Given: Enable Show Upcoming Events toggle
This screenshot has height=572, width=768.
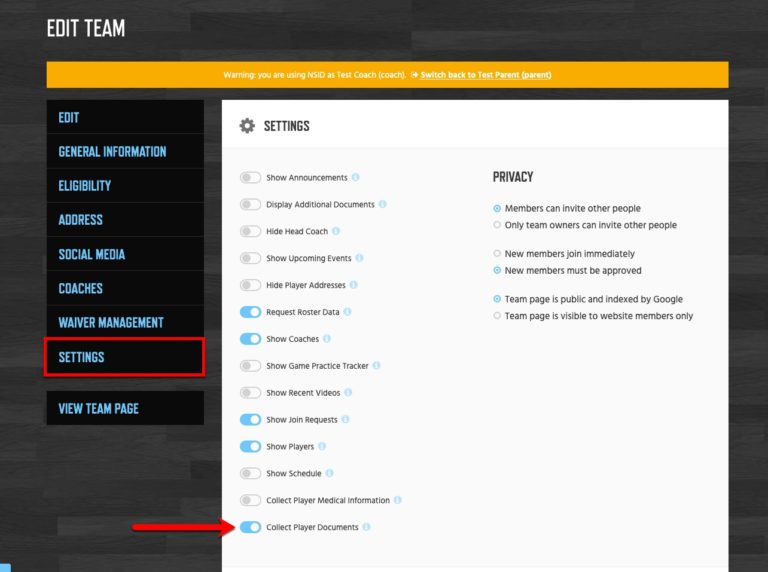Looking at the screenshot, I should click(250, 258).
